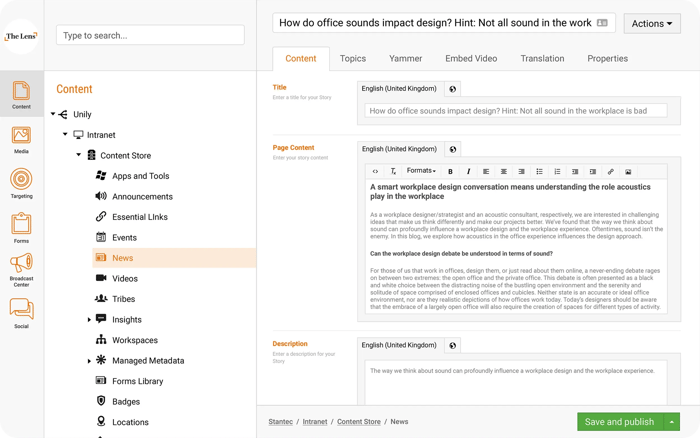Image resolution: width=700 pixels, height=438 pixels.
Task: Click the Save and publish button
Action: (619, 422)
